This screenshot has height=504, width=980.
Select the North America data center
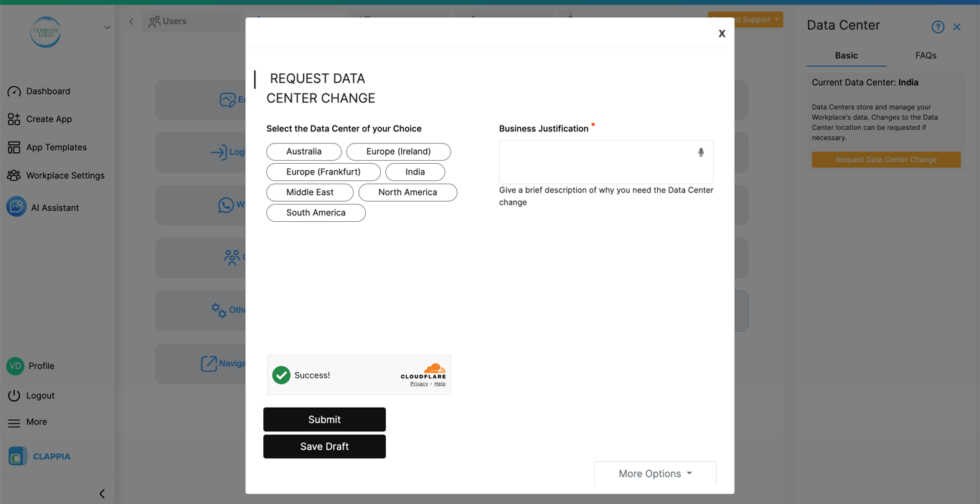point(407,192)
